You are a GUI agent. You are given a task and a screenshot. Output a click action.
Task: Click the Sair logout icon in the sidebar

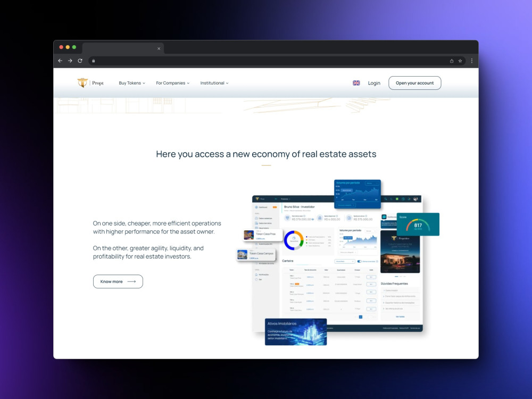255,279
